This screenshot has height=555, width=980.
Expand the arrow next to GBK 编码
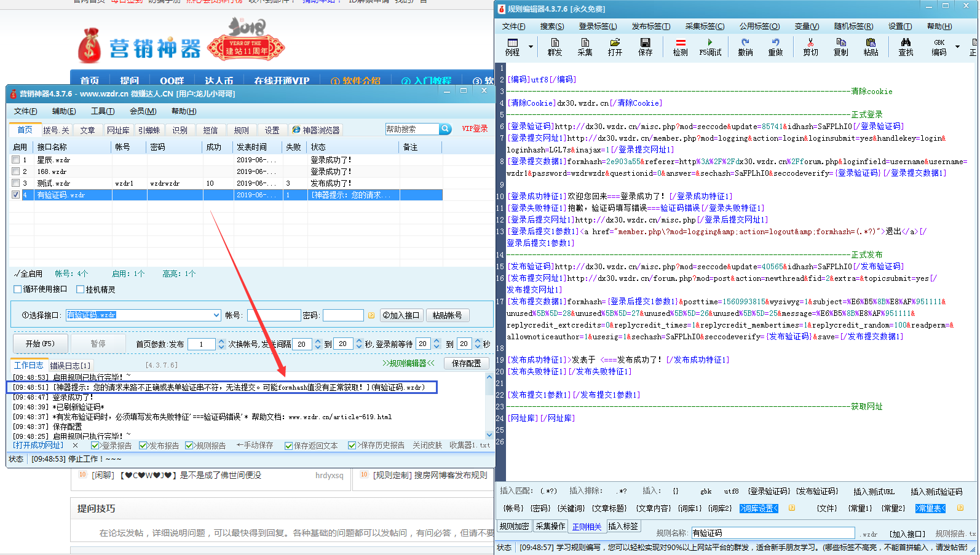point(957,47)
